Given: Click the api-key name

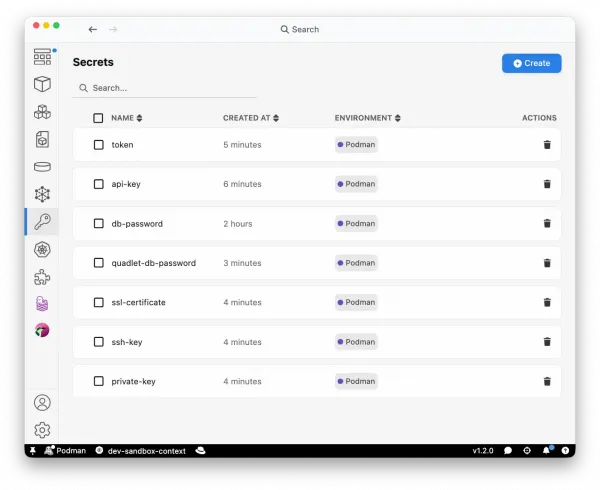Looking at the screenshot, I should coord(126,184).
